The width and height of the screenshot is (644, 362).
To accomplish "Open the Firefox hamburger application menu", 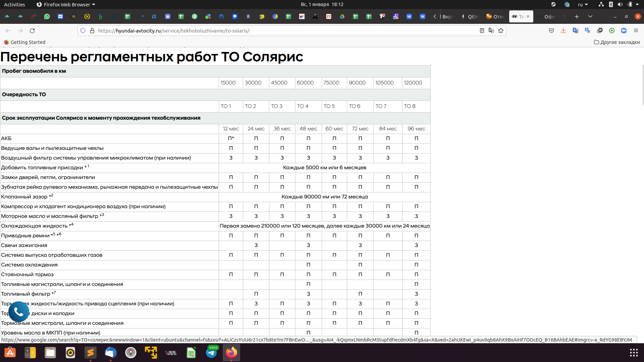I will click(636, 31).
